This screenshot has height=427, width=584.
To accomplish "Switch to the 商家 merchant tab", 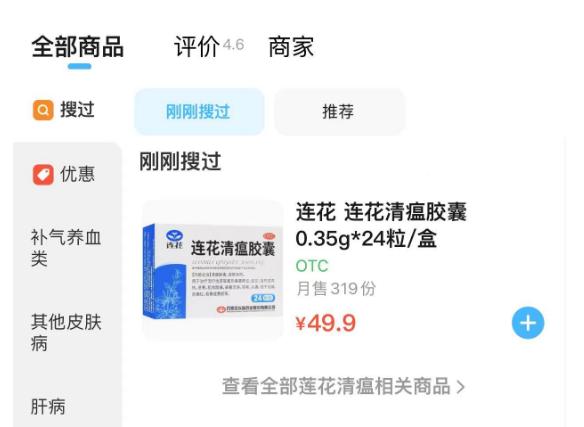I will 291,47.
